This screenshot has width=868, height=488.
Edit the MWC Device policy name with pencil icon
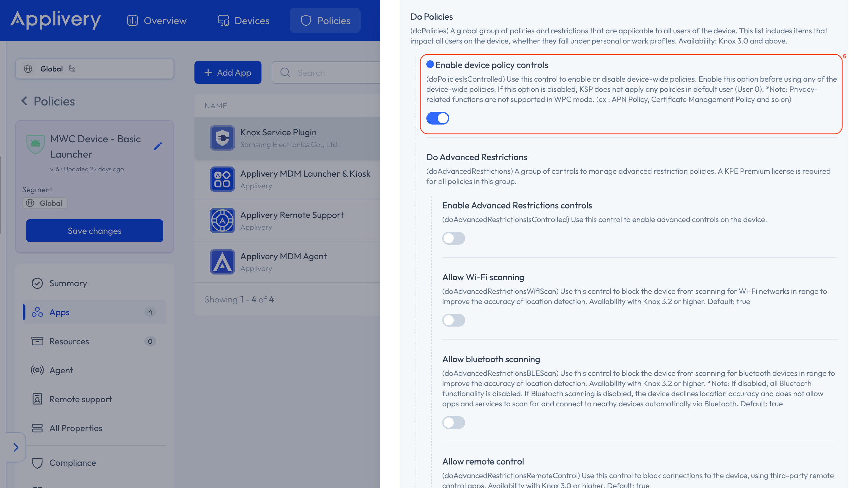(158, 146)
